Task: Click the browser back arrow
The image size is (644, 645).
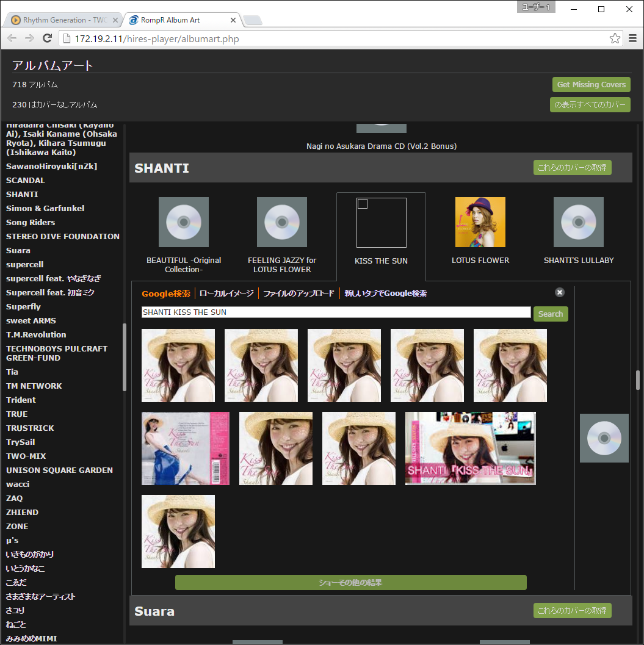Action: coord(12,38)
